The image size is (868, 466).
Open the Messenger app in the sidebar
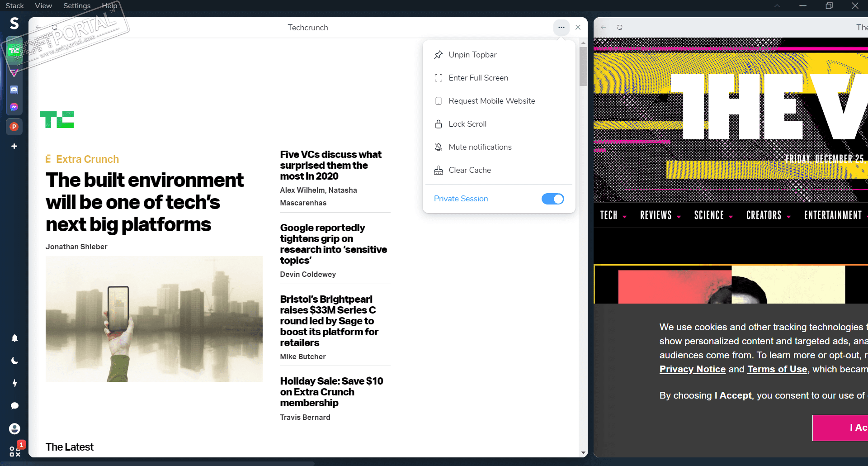pyautogui.click(x=14, y=107)
